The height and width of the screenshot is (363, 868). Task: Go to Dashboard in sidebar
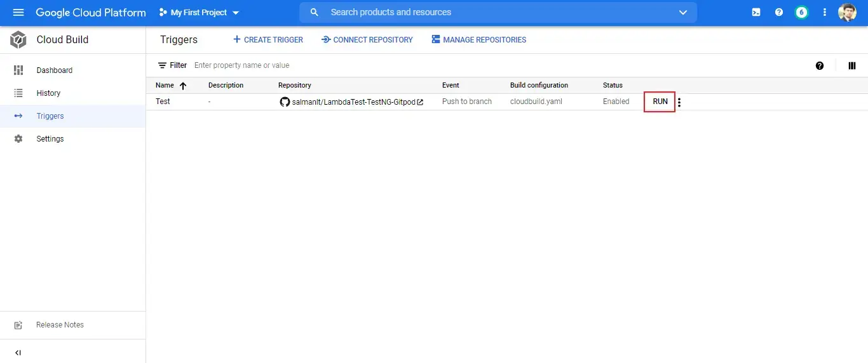(72, 70)
